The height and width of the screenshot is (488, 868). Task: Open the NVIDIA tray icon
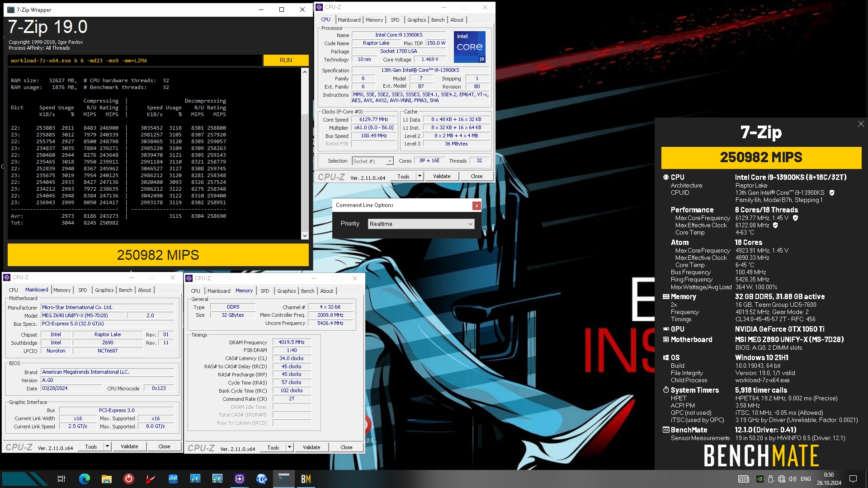point(760,479)
